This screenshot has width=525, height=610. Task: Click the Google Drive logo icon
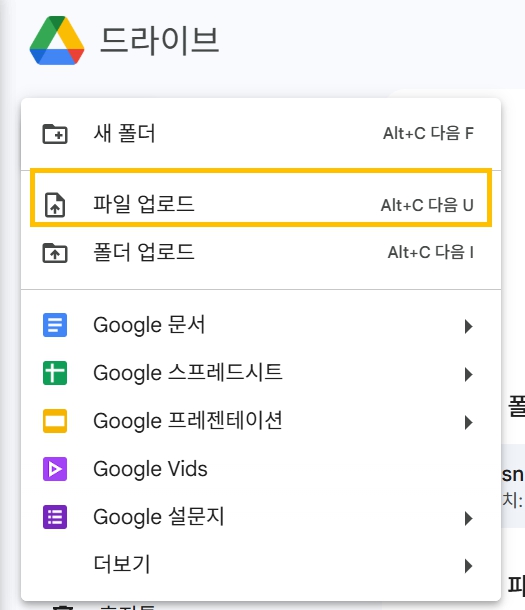[57, 40]
